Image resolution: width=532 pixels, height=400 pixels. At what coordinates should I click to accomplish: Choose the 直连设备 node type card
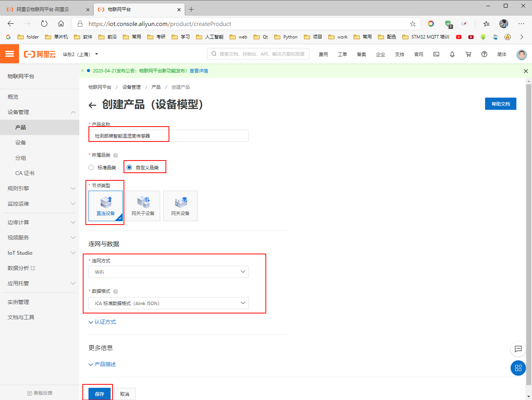pos(106,206)
